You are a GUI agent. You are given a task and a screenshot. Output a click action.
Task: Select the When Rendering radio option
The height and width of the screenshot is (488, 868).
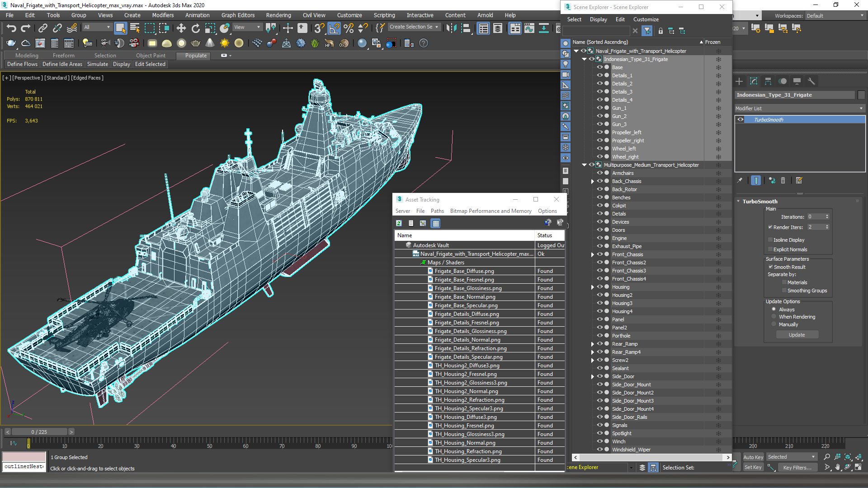point(774,317)
